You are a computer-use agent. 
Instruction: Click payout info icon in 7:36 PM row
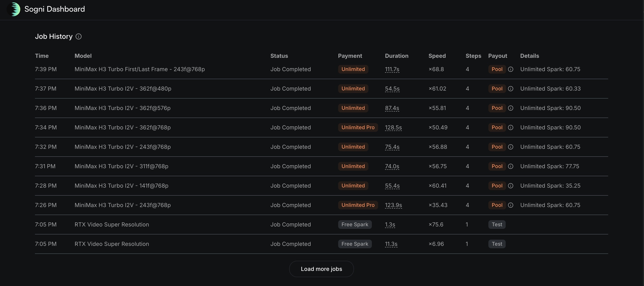point(510,108)
